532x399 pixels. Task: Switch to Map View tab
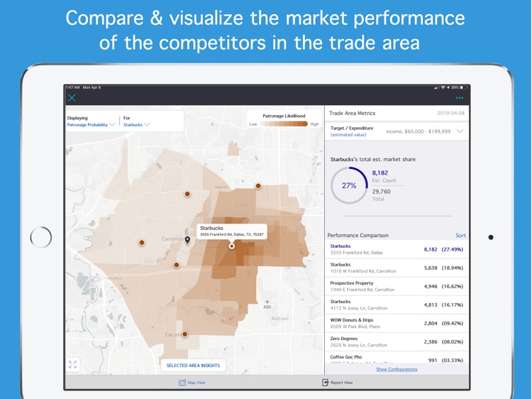192,383
